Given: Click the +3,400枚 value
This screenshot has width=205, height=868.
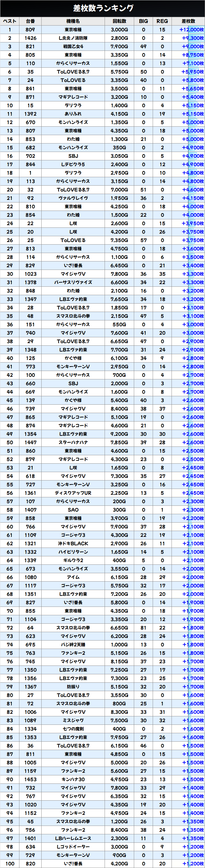Looking at the screenshot, I should 193,266.
